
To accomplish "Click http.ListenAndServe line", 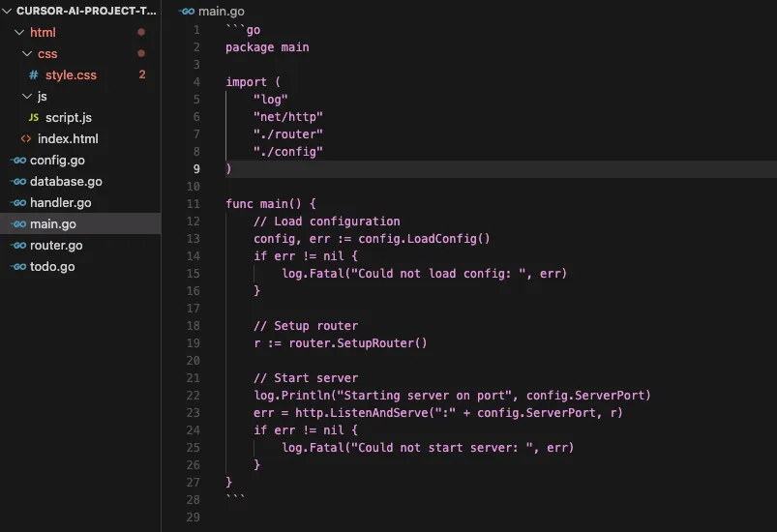I will pyautogui.click(x=438, y=413).
